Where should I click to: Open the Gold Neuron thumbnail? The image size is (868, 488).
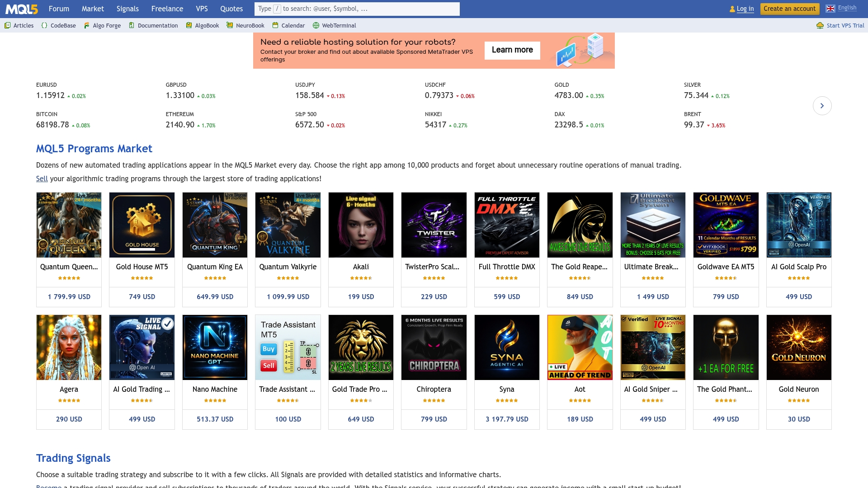pos(799,347)
